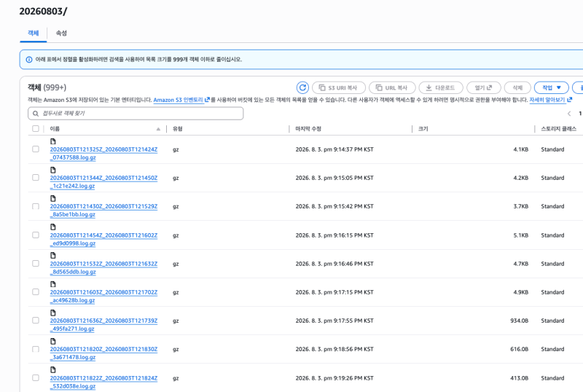
Task: Check the 8a5be1bb.log.gz row checkbox
Action: point(36,206)
